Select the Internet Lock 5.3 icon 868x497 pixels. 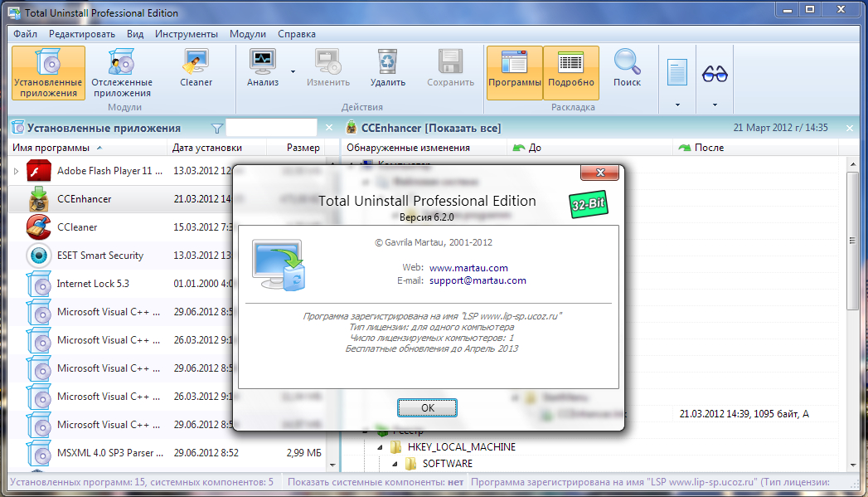pos(39,284)
